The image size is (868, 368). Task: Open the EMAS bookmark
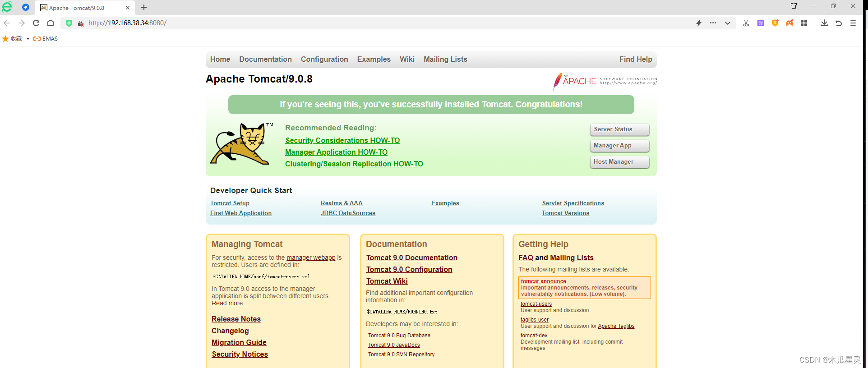point(46,39)
